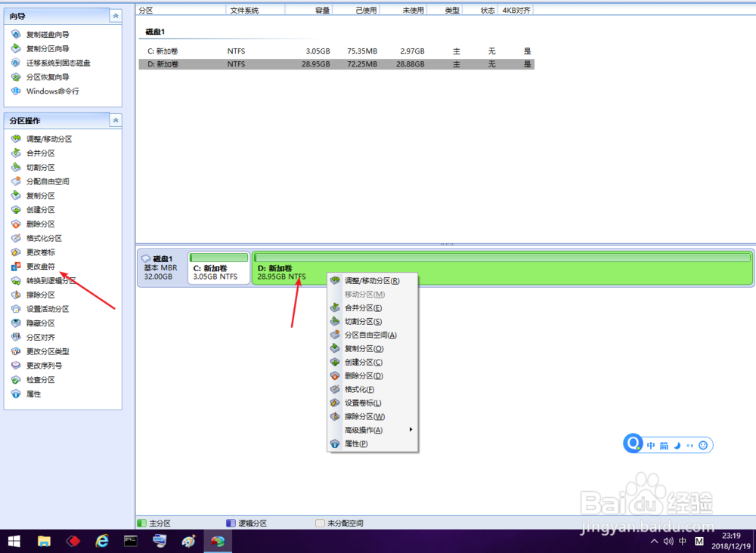Image resolution: width=756 pixels, height=553 pixels.
Task: Select the C: 新加卷 row in partition list
Action: point(336,51)
